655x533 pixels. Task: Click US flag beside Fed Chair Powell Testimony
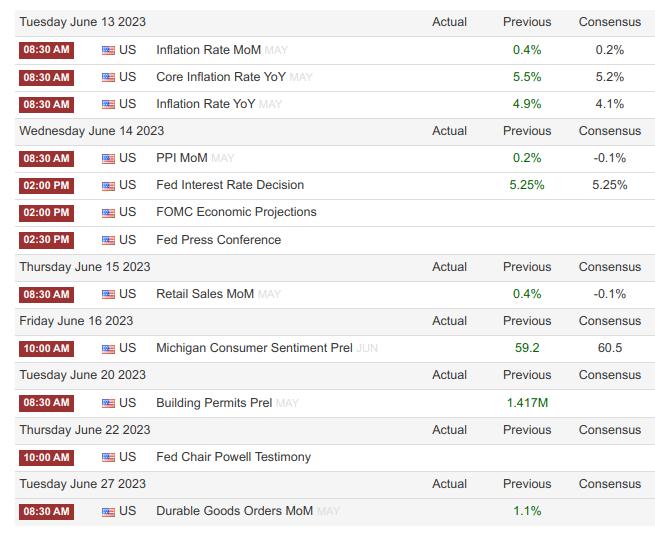click(108, 457)
